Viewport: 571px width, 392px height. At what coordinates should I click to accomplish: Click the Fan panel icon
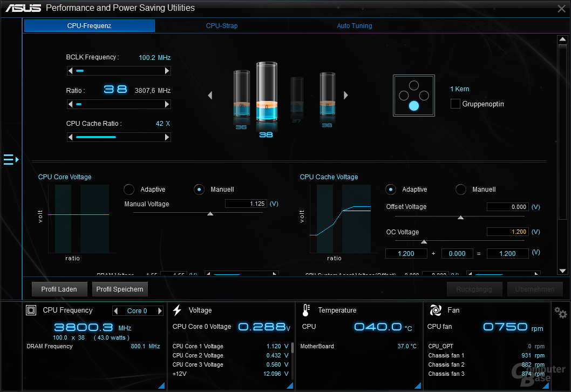[435, 310]
